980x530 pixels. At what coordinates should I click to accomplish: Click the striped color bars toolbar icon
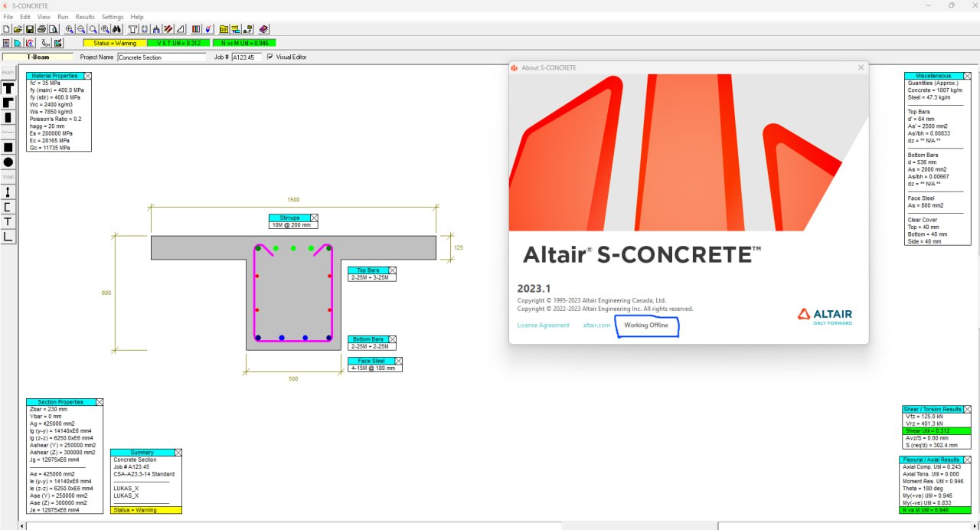[196, 29]
